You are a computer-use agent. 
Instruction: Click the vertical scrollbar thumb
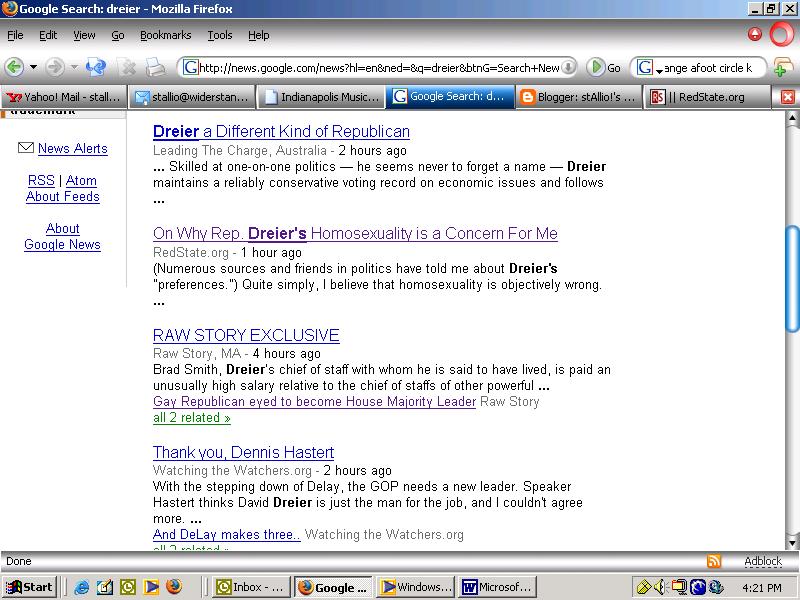coord(792,279)
